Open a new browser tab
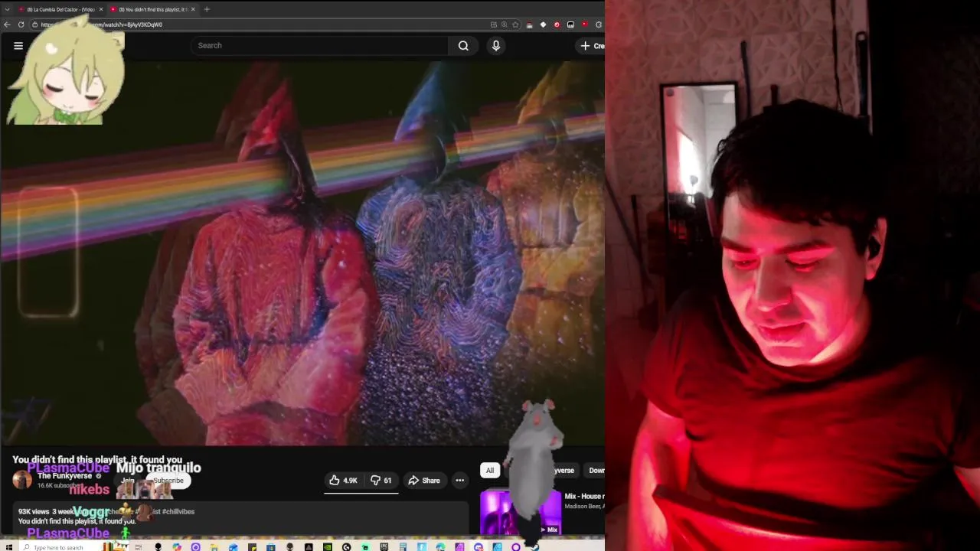Image resolution: width=980 pixels, height=551 pixels. [207, 9]
